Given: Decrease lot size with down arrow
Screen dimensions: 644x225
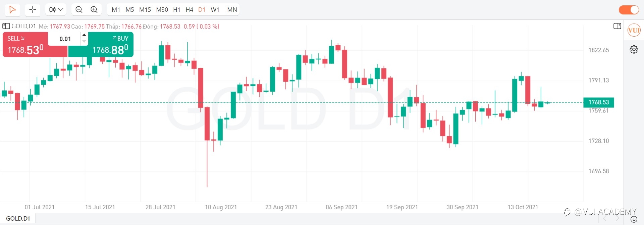Looking at the screenshot, I should tap(84, 42).
